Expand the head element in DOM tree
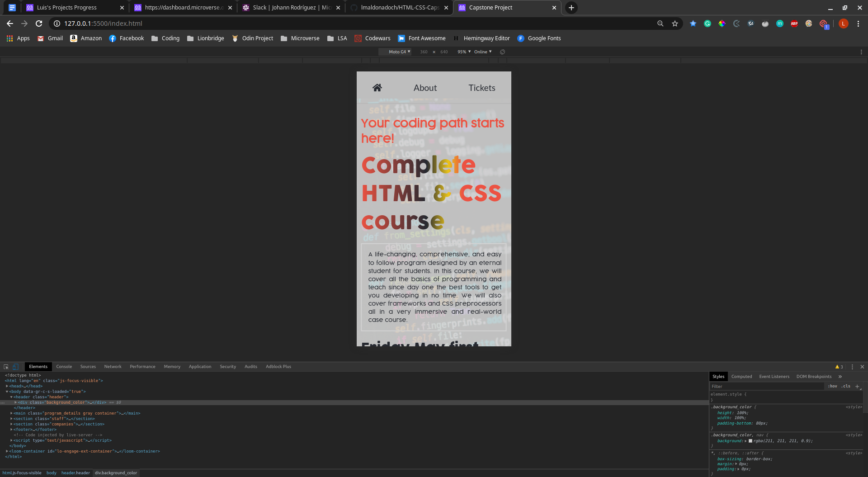The height and width of the screenshot is (477, 868). (x=7, y=386)
